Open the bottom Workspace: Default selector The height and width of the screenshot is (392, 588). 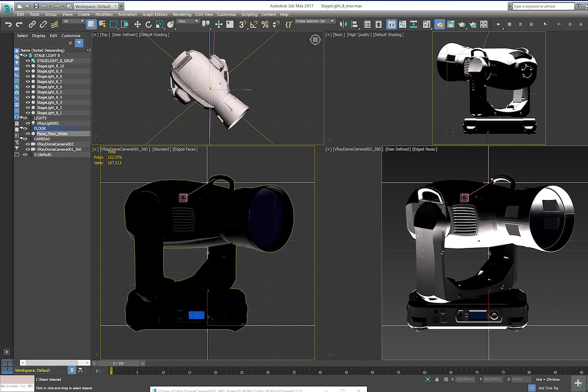[x=40, y=370]
